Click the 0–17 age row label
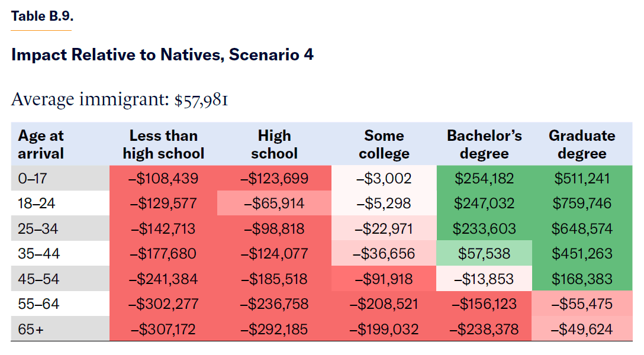The width and height of the screenshot is (644, 355). [31, 178]
